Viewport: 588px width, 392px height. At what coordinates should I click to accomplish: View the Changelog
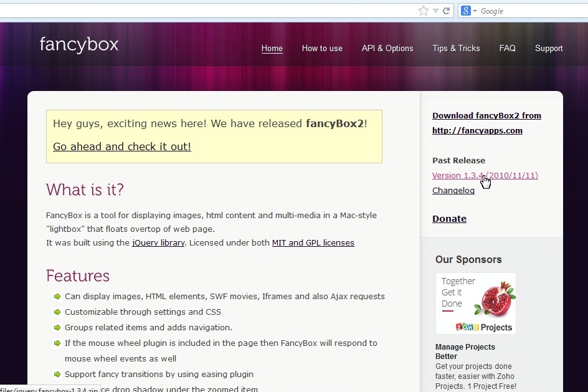tap(453, 190)
